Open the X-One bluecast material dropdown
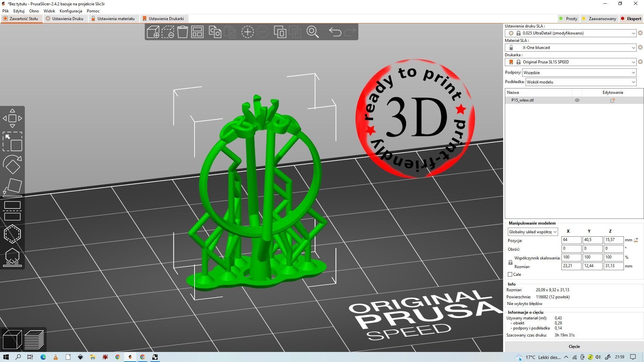Image resolution: width=644 pixels, height=362 pixels. 570,48
